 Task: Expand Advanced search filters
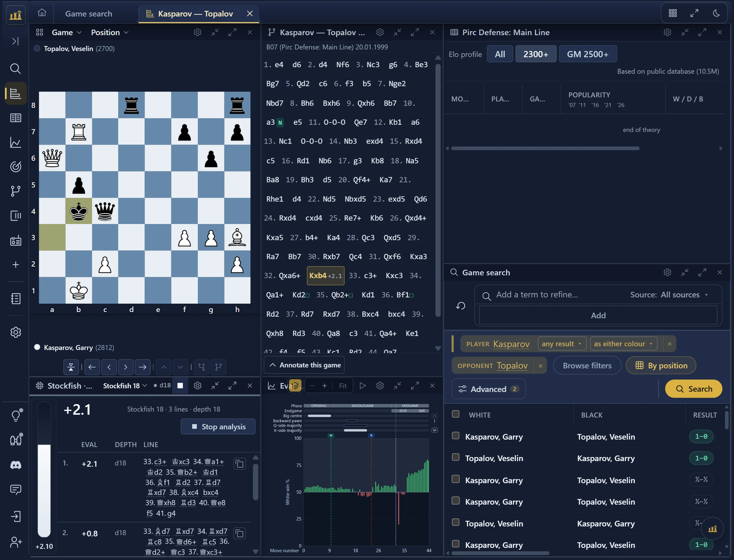(488, 389)
